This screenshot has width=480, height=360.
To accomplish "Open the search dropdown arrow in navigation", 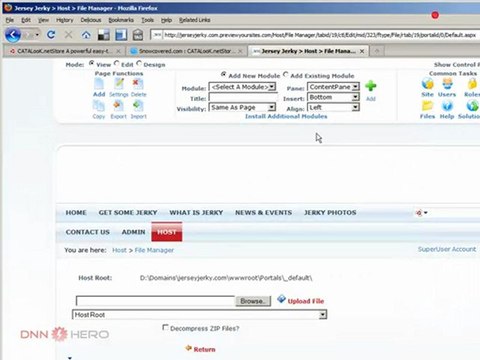I will point(426,213).
